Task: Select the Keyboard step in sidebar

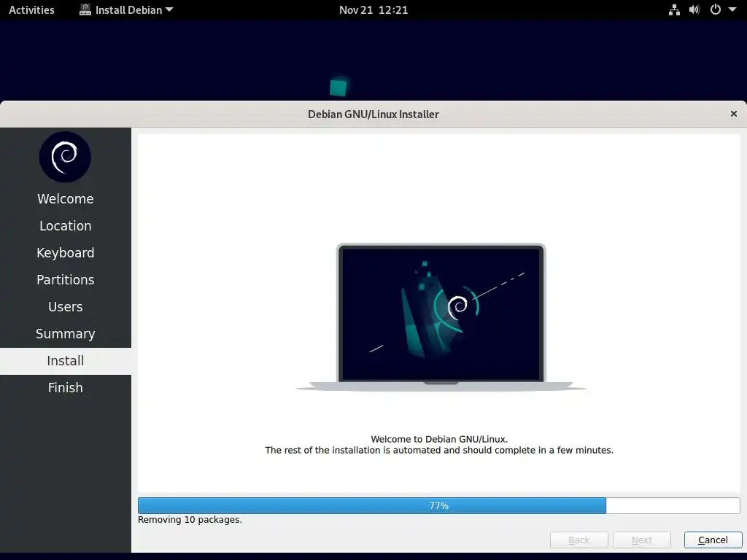Action: point(65,253)
